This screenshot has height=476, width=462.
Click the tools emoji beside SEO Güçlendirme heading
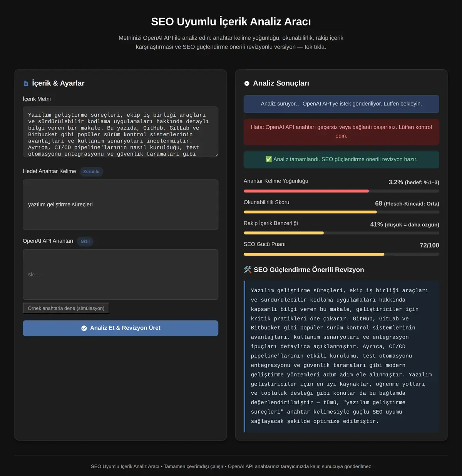[x=248, y=270]
